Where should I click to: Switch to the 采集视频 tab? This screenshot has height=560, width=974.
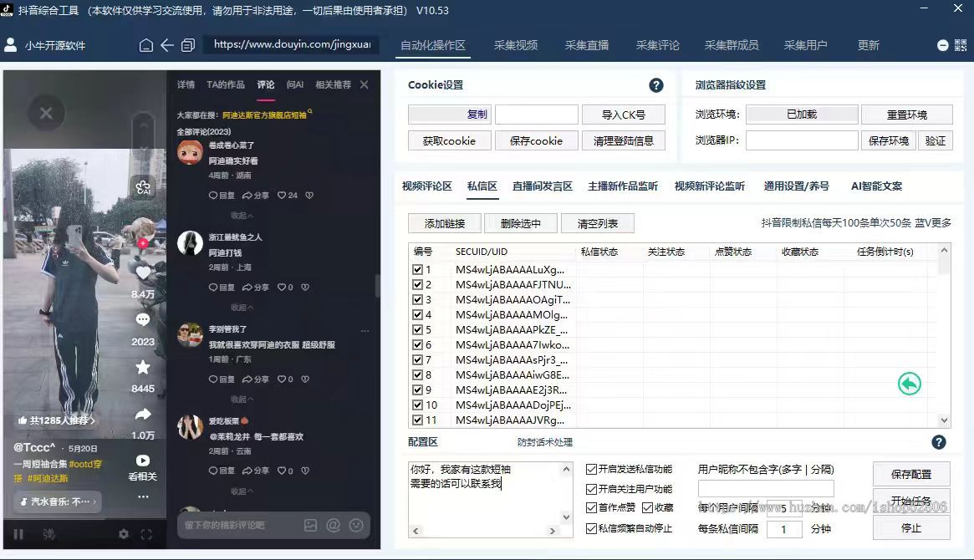click(516, 45)
